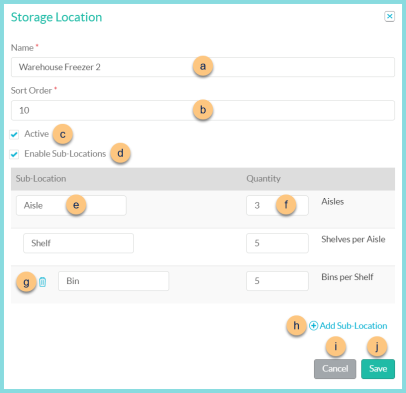406x393 pixels.
Task: Edit the Name field Warehouse Freezer 2
Action: click(203, 67)
